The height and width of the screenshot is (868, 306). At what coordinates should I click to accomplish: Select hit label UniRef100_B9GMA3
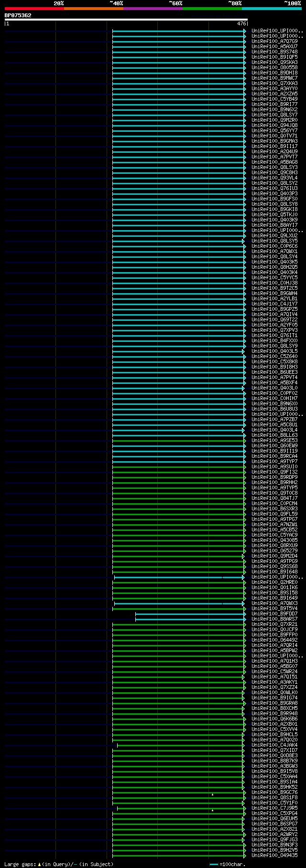coord(274,141)
